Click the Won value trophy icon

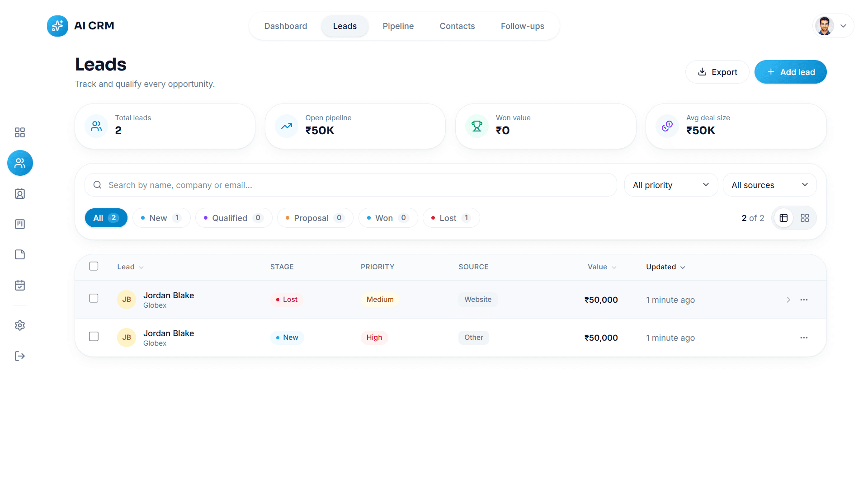(x=477, y=126)
